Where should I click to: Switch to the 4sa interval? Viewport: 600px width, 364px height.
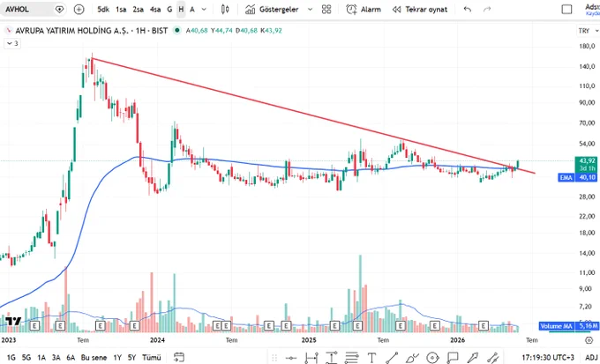tap(155, 10)
